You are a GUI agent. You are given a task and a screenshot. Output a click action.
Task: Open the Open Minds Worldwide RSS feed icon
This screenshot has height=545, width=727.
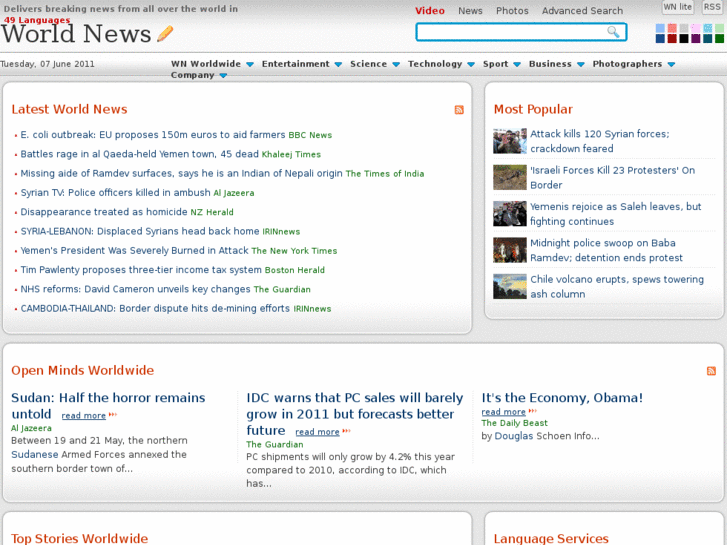tap(711, 371)
